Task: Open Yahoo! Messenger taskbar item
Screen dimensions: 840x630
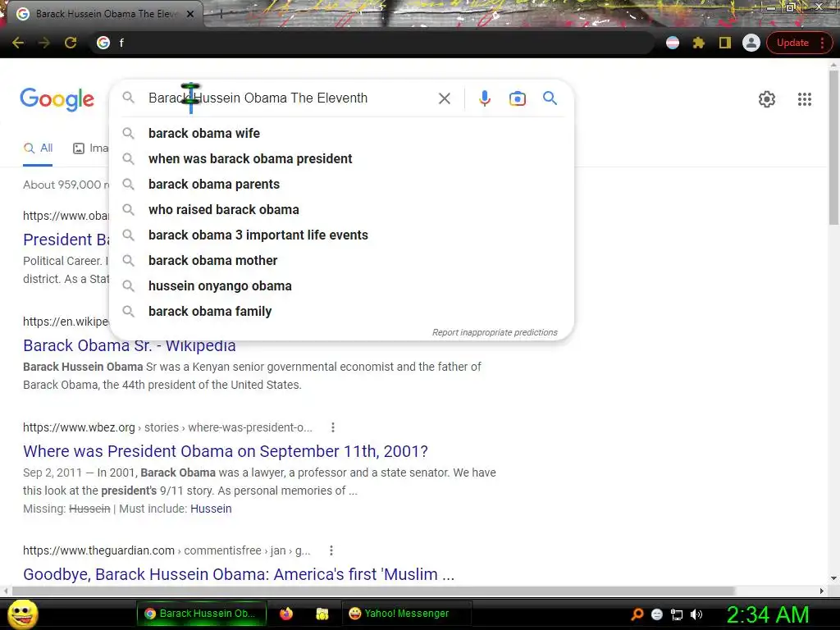Action: (406, 614)
